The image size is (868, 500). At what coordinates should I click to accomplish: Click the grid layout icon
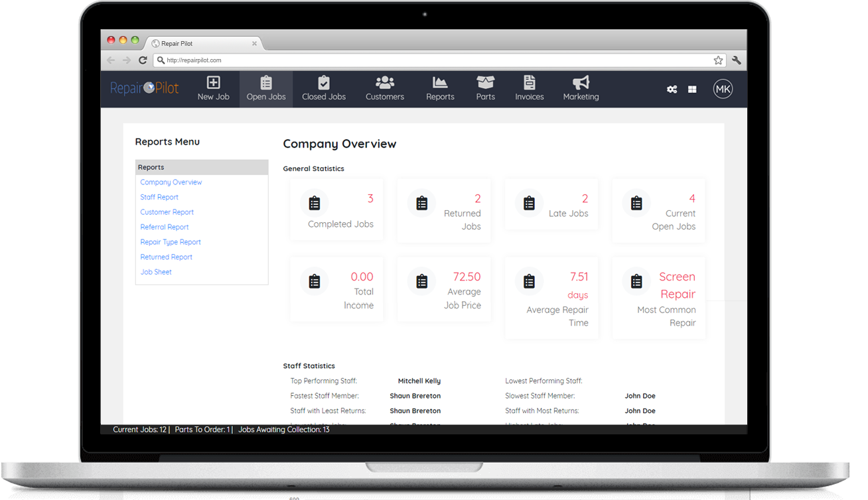[x=692, y=90]
